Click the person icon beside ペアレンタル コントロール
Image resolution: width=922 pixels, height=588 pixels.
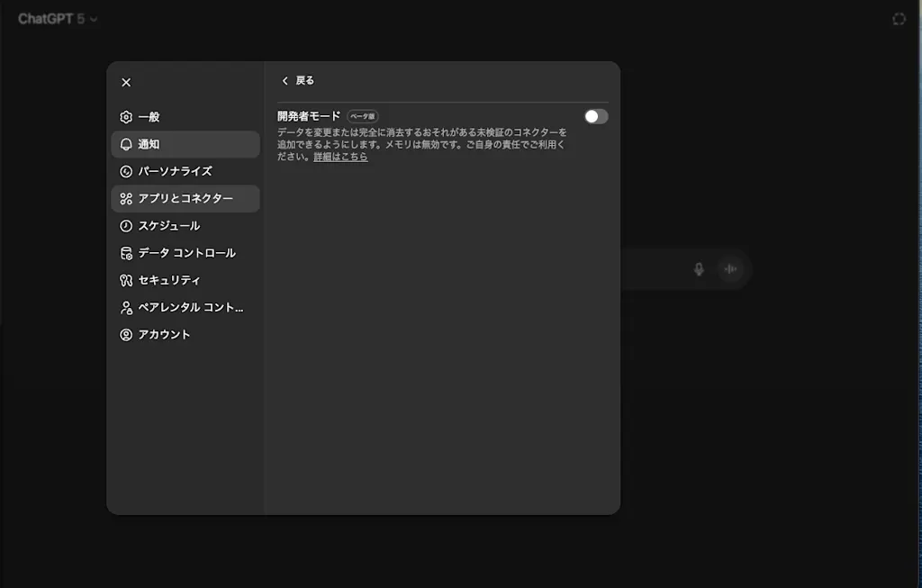click(126, 308)
